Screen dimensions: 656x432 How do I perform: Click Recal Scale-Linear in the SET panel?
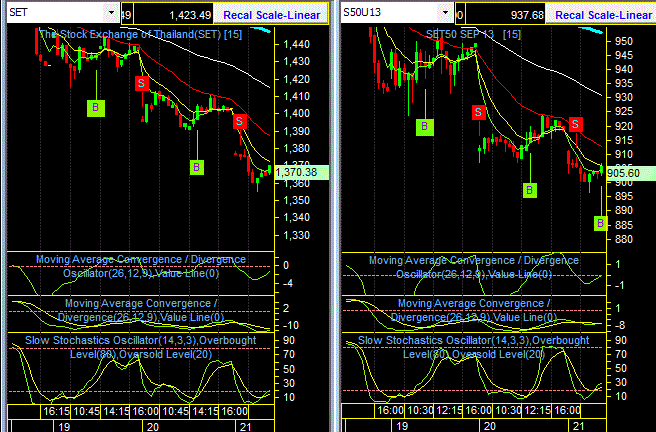[272, 15]
